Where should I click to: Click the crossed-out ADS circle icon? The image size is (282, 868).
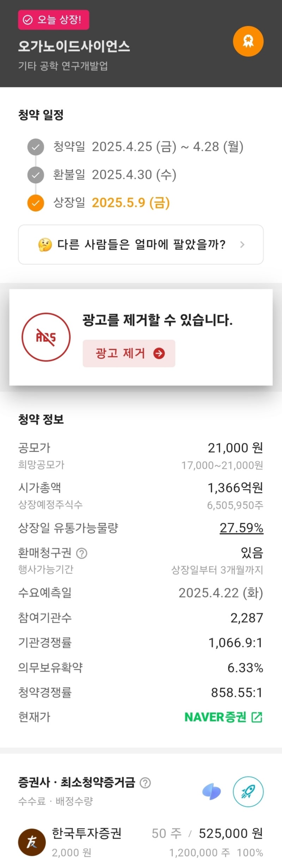click(46, 337)
